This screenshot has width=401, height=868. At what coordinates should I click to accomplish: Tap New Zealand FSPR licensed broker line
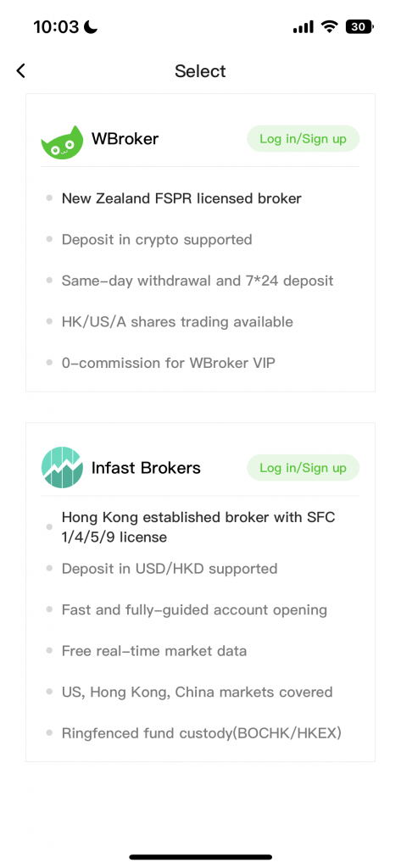click(181, 198)
